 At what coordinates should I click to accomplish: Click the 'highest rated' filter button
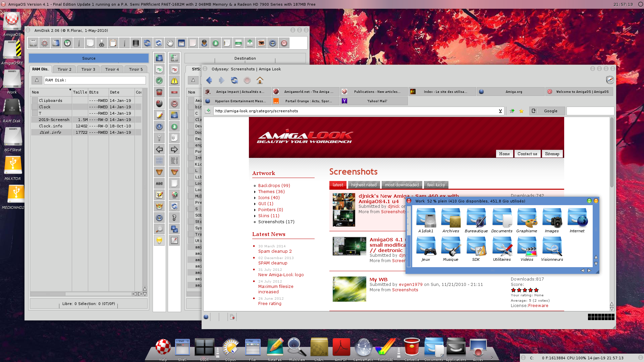364,185
